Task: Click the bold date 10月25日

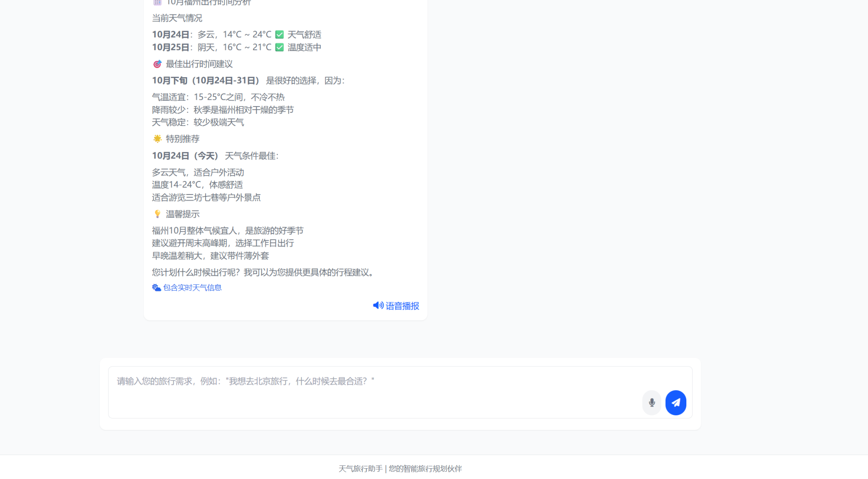Action: (170, 47)
